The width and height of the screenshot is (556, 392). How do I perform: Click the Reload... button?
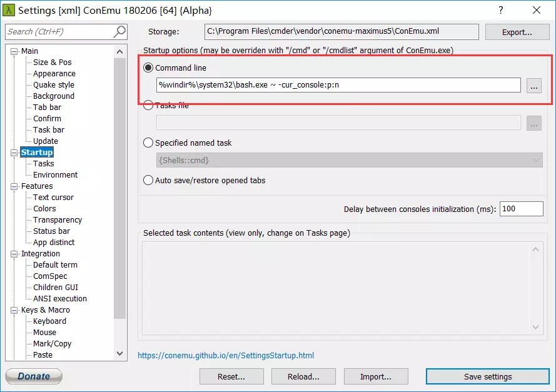point(303,377)
